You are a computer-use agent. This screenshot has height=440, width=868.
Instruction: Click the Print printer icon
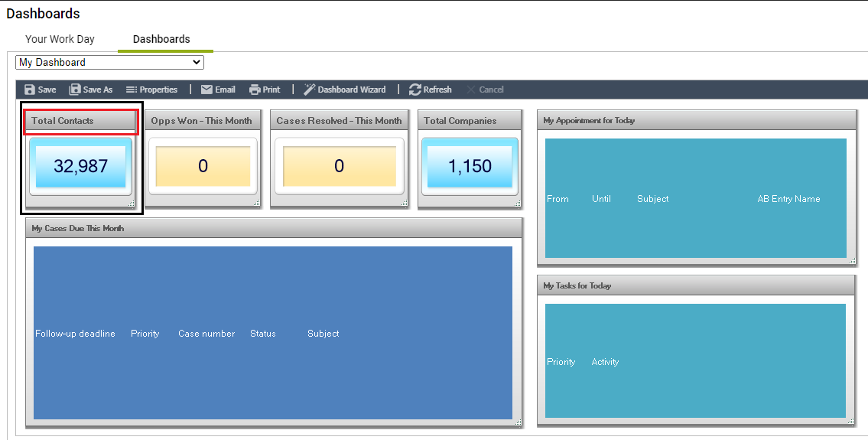(255, 90)
